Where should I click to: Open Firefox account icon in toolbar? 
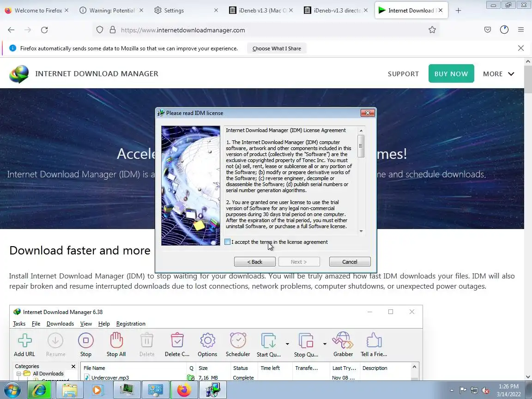[504, 30]
